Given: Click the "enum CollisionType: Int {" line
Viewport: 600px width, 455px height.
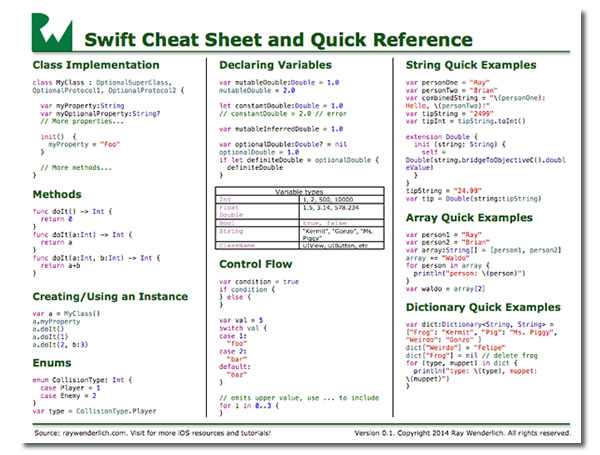Looking at the screenshot, I should point(82,380).
